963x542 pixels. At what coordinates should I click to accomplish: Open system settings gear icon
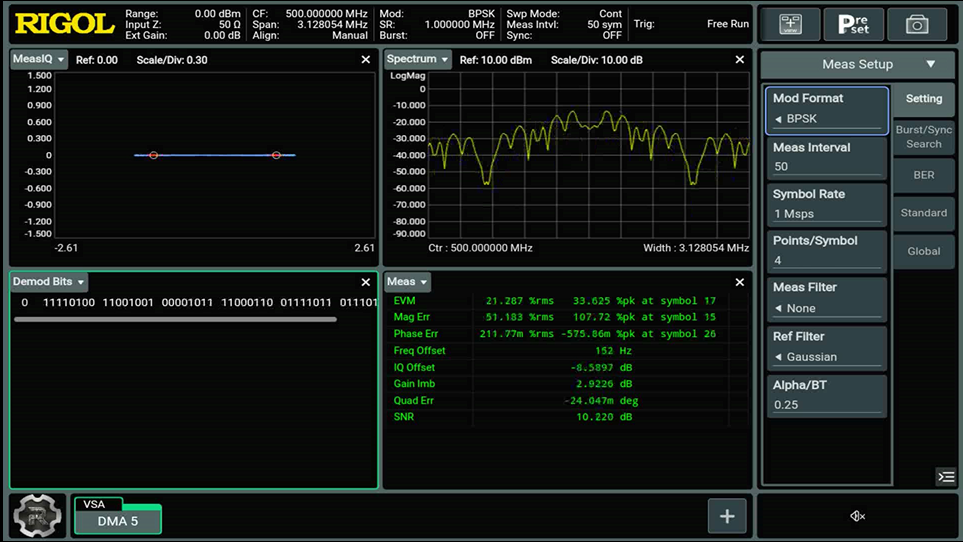coord(37,516)
